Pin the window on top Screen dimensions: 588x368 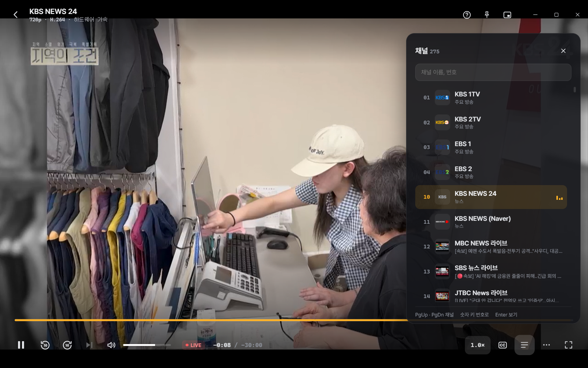pos(487,15)
